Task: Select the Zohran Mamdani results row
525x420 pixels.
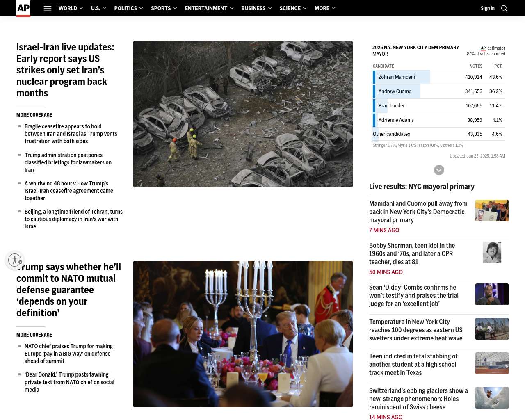Action: click(x=439, y=77)
